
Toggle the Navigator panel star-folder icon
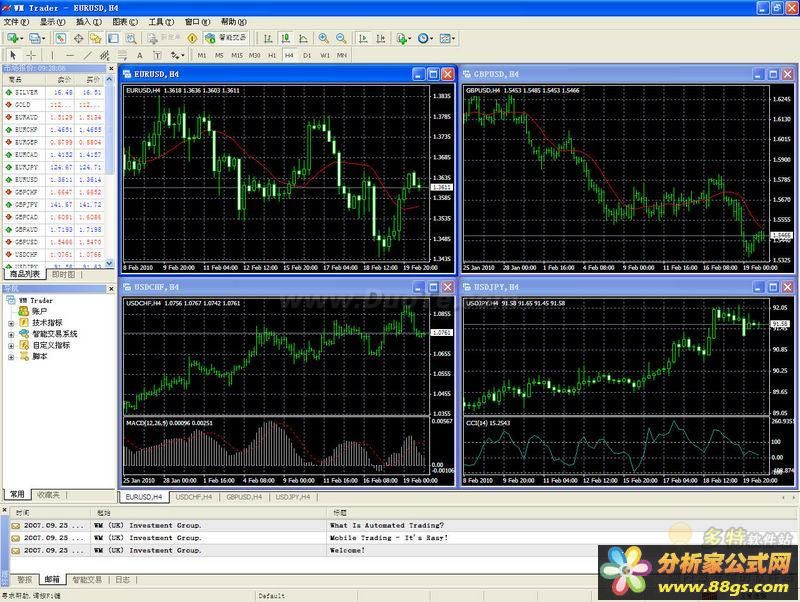pos(95,38)
